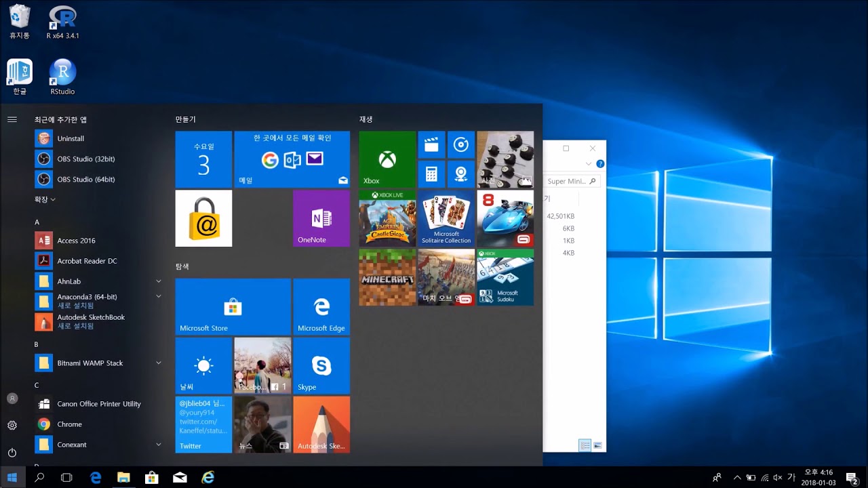Click the Windows Start button
The height and width of the screenshot is (488, 868).
tap(12, 477)
